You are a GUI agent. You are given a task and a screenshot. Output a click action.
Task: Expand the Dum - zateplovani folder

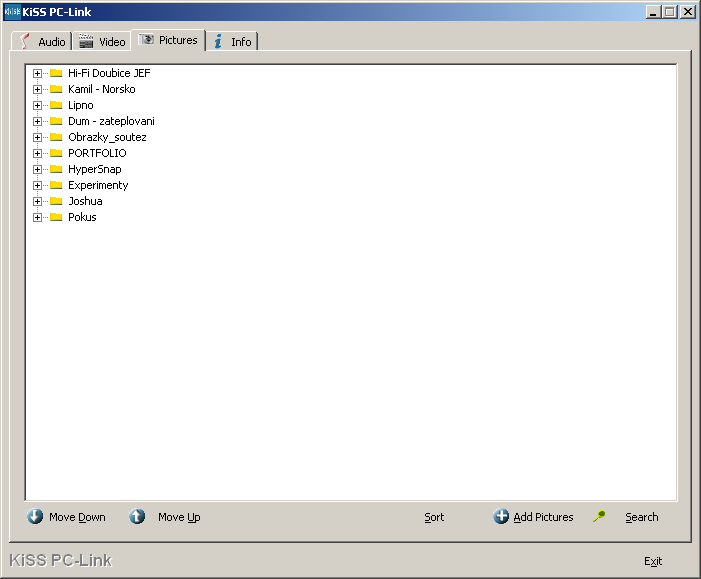(x=38, y=121)
